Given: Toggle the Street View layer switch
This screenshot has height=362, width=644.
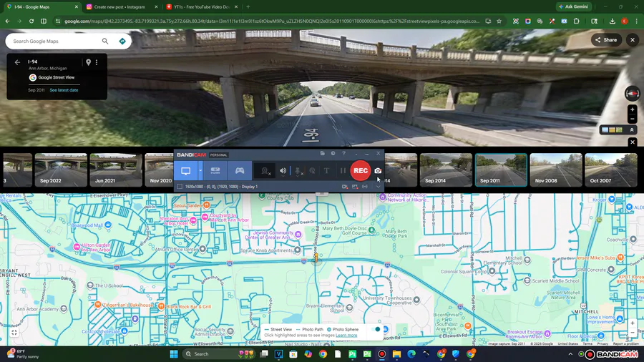Looking at the screenshot, I should tap(375, 329).
